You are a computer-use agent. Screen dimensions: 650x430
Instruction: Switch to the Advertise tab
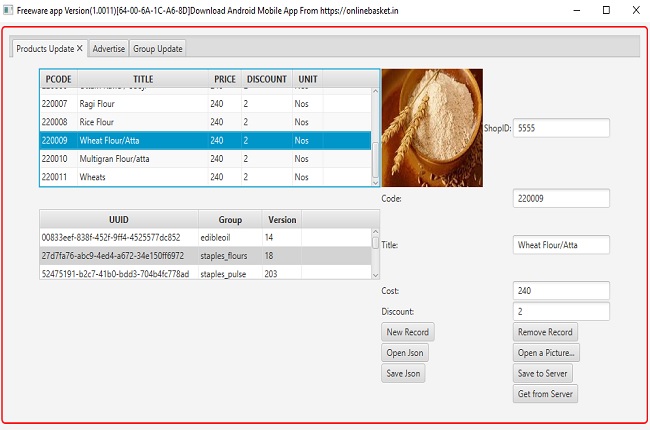tap(109, 49)
